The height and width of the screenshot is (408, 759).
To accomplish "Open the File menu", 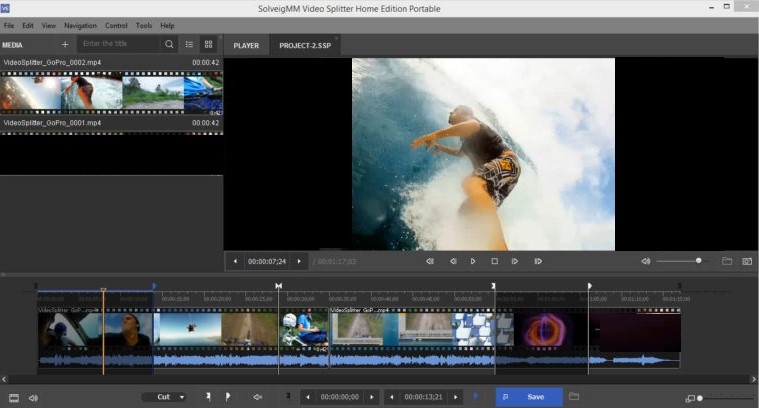I will pos(9,26).
